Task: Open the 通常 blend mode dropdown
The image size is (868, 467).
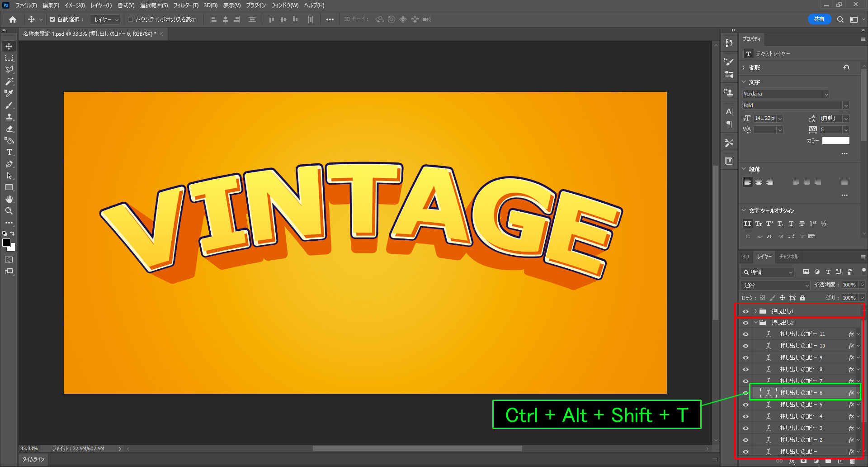Action: click(775, 285)
